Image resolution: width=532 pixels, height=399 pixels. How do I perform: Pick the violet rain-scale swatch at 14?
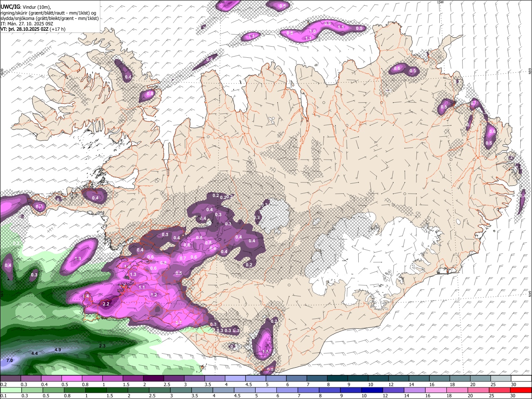point(415,390)
